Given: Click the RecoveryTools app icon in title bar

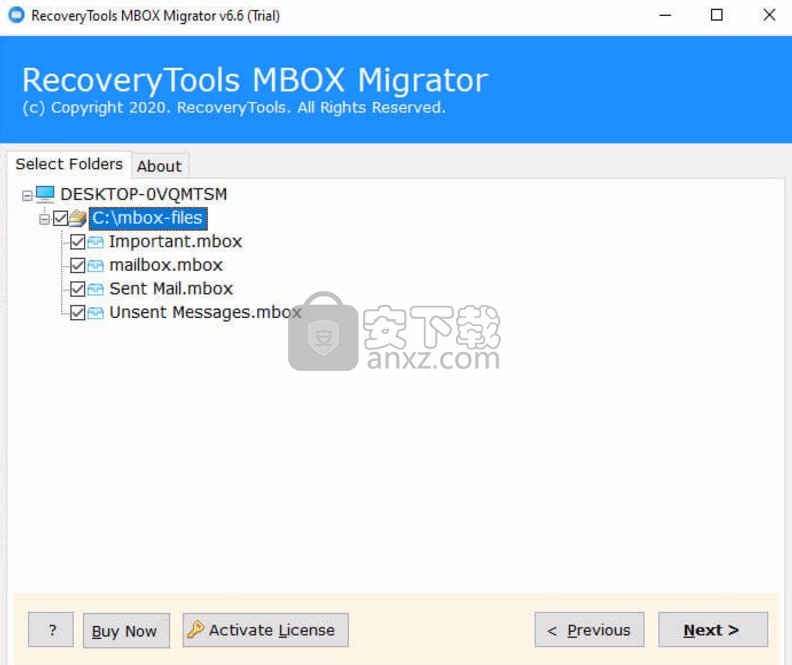Looking at the screenshot, I should [x=16, y=15].
